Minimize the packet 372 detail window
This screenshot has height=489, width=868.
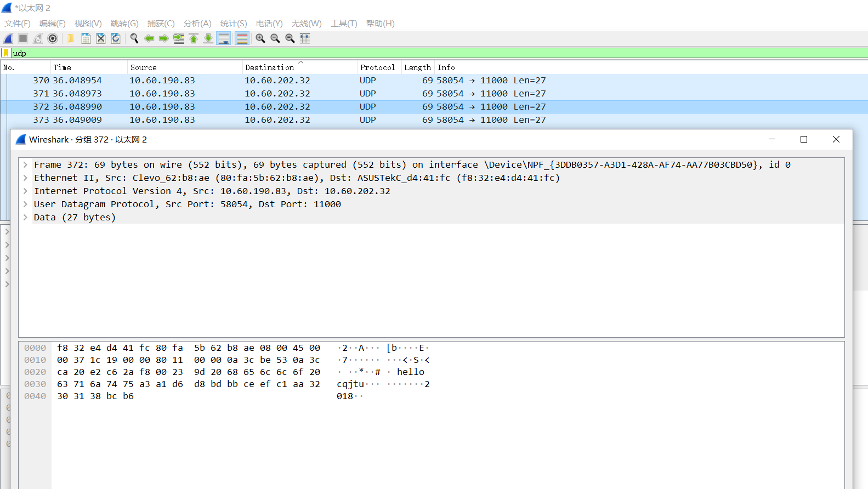772,139
